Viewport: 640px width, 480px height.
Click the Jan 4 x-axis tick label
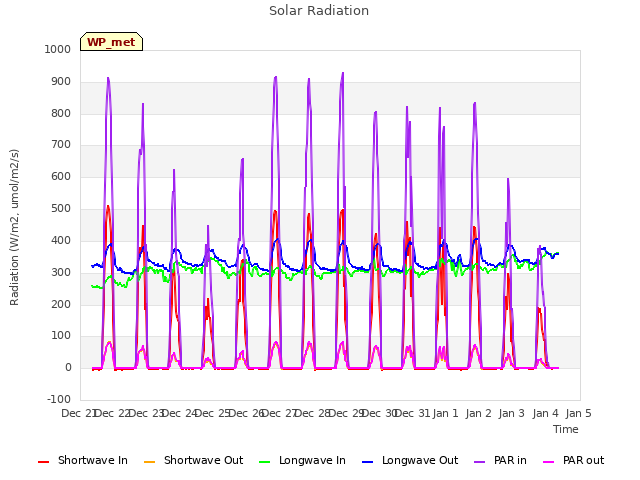(x=545, y=413)
